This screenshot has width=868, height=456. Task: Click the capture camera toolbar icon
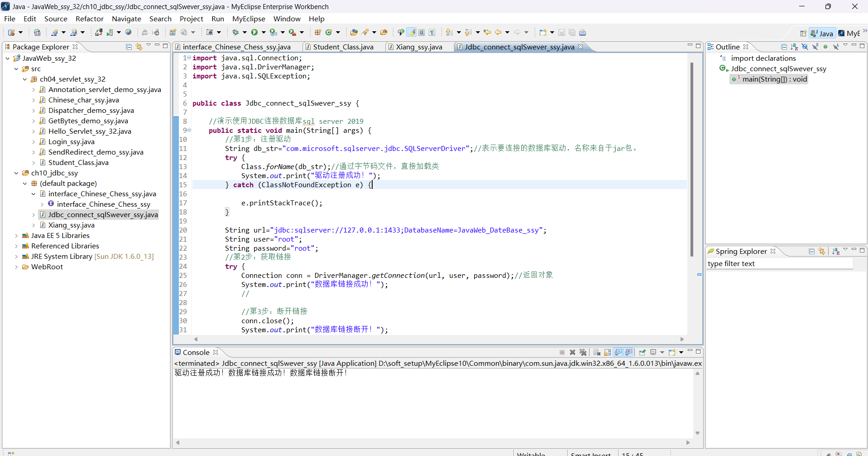210,32
